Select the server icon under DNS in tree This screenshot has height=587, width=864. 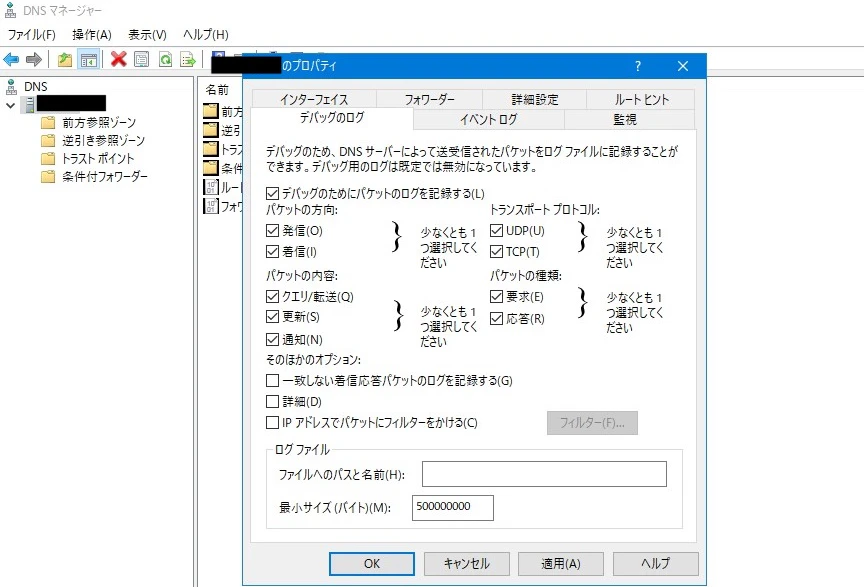(29, 104)
